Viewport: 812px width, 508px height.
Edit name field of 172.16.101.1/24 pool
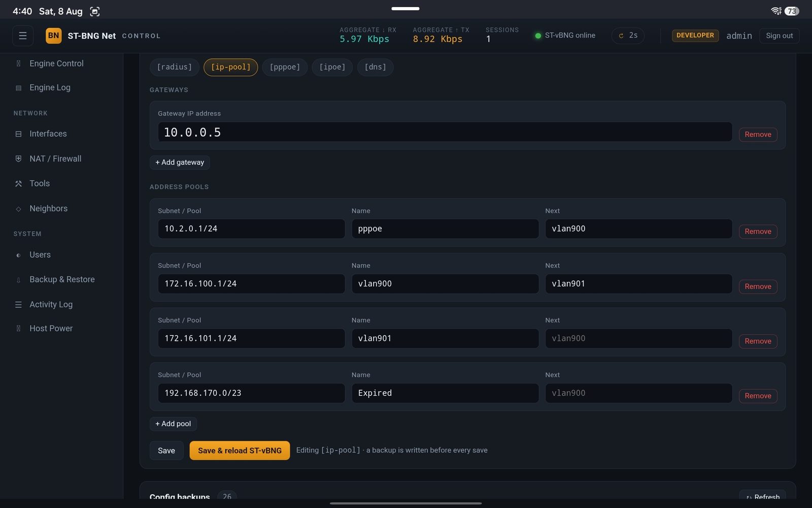(x=445, y=338)
